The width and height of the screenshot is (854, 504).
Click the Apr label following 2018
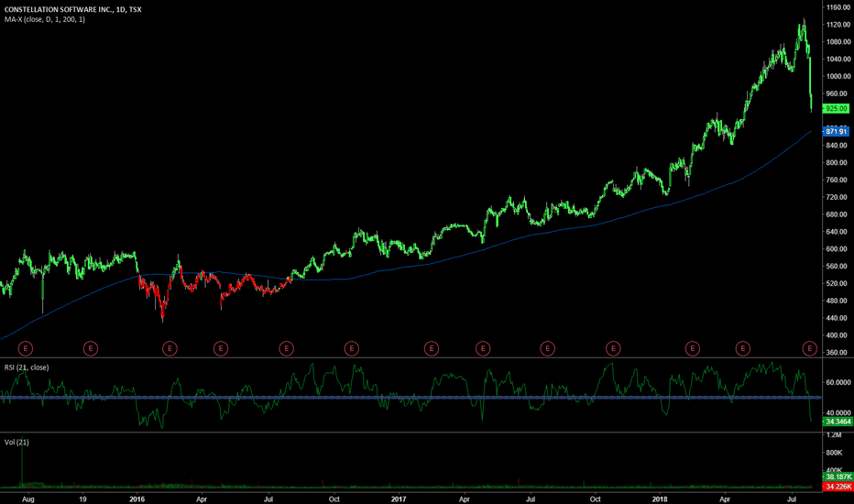(x=725, y=499)
